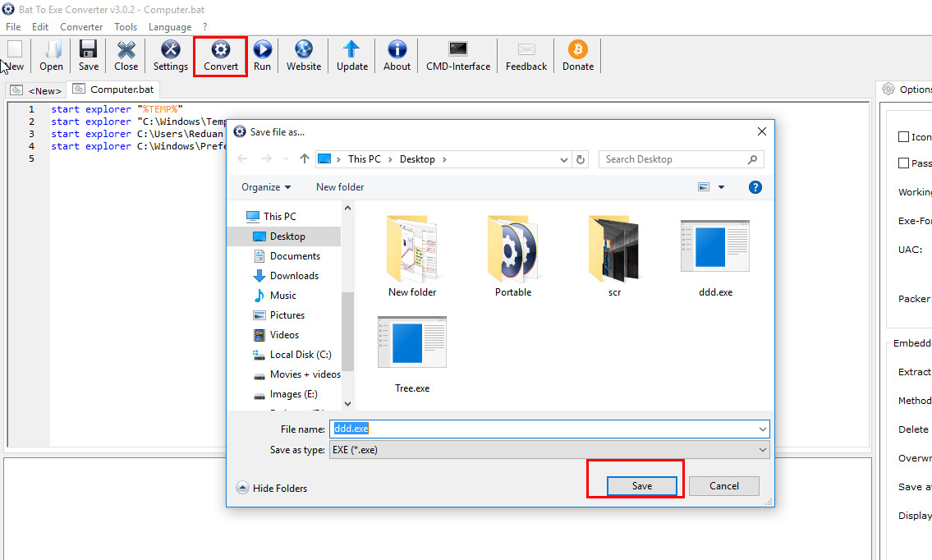Click the search magnifier in Search Desktop
This screenshot has height=560, width=932.
[x=752, y=159]
